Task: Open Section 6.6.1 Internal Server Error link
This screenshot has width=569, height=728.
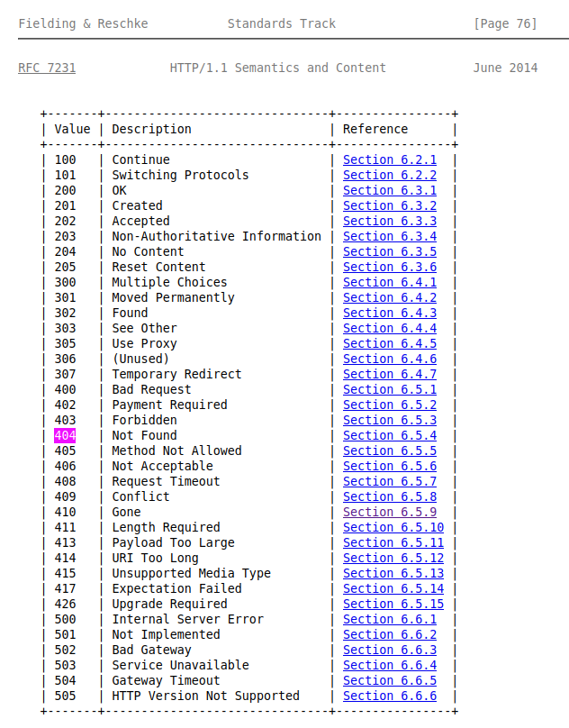Action: [390, 619]
